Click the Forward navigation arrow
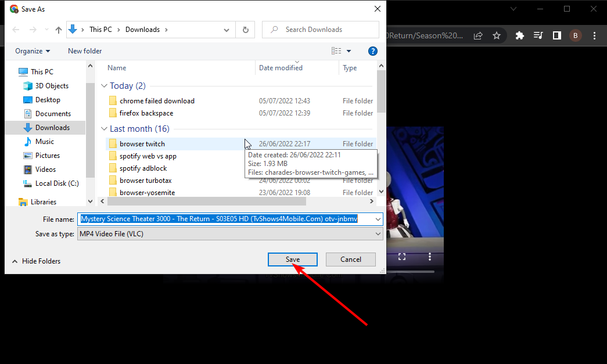The width and height of the screenshot is (607, 364). 33,30
